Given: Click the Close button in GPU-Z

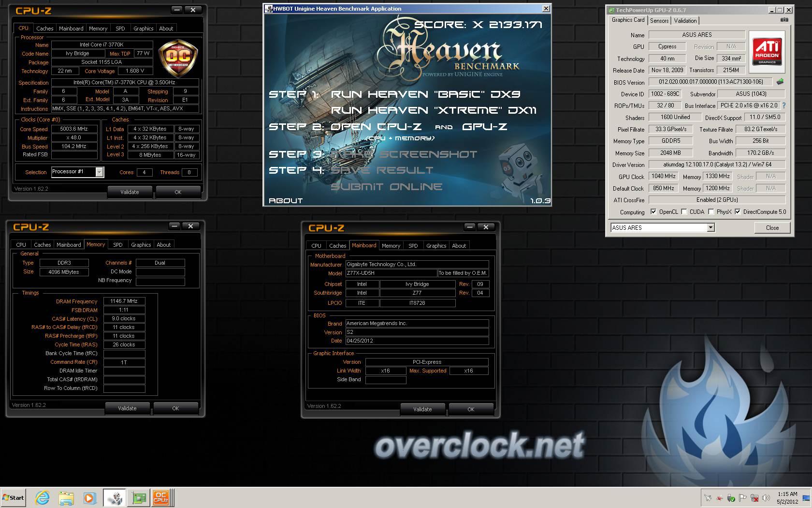Looking at the screenshot, I should [x=772, y=228].
